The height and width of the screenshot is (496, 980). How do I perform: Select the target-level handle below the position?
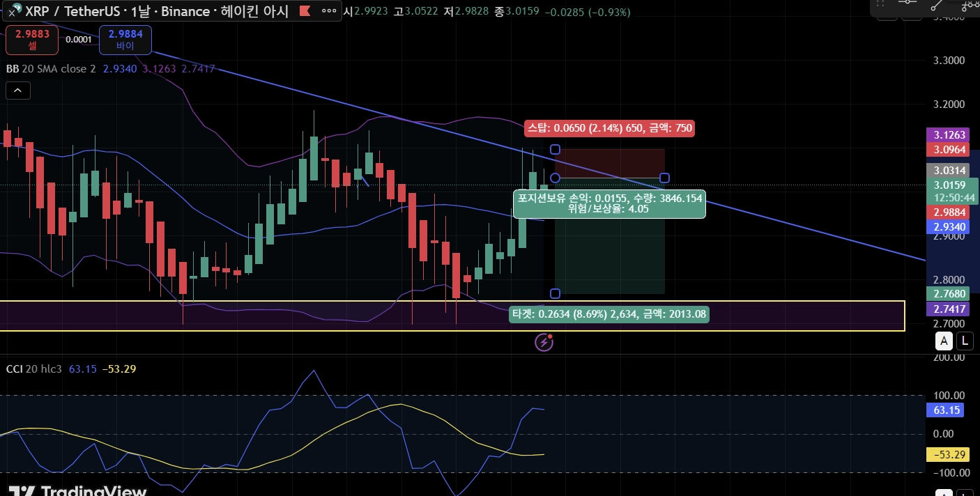click(556, 293)
